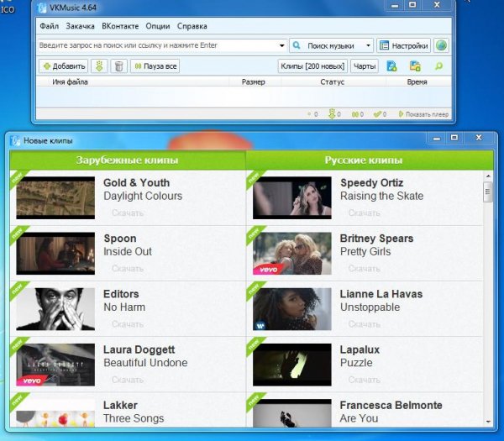Image resolution: width=504 pixels, height=441 pixels.
Task: Open Lianne La Havas clip thumbnail
Action: [x=292, y=309]
